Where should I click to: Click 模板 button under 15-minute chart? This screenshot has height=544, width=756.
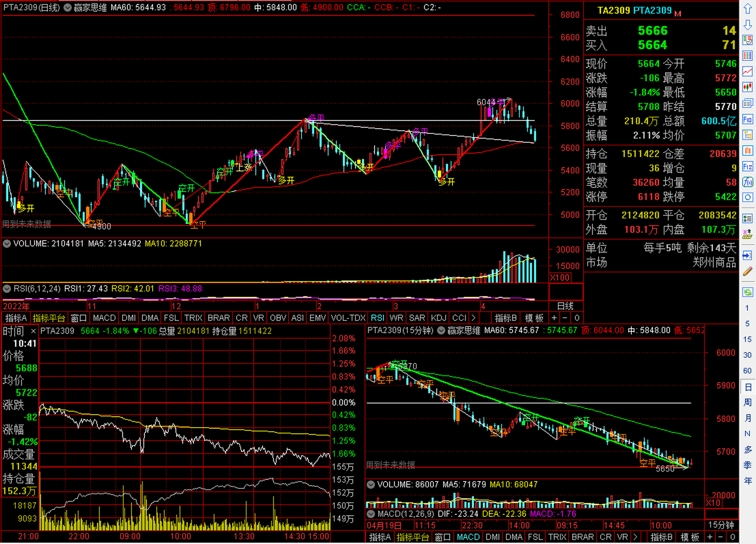pos(690,537)
